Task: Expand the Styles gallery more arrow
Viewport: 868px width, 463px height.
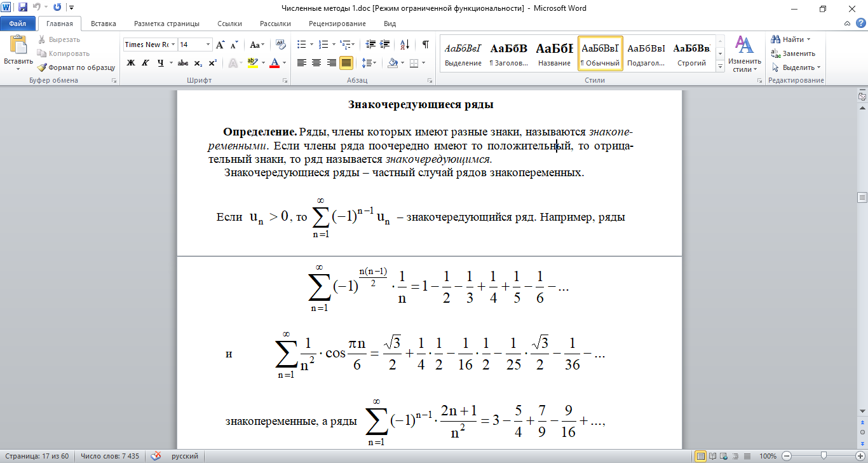Action: point(721,66)
